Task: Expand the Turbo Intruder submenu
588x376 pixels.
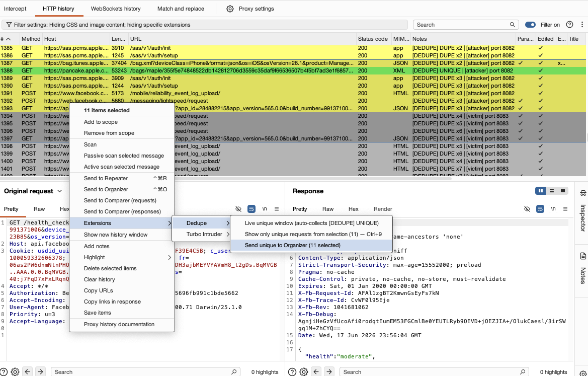Action: (x=201, y=234)
